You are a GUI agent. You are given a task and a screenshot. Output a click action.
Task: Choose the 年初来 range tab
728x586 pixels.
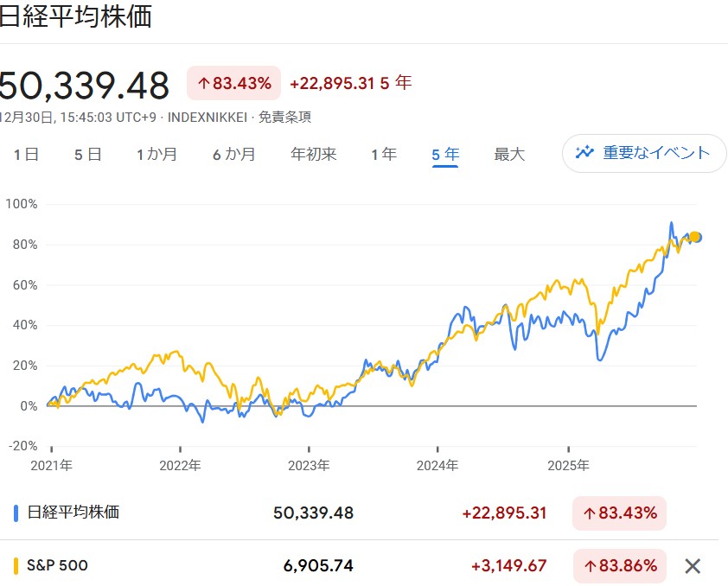point(313,155)
